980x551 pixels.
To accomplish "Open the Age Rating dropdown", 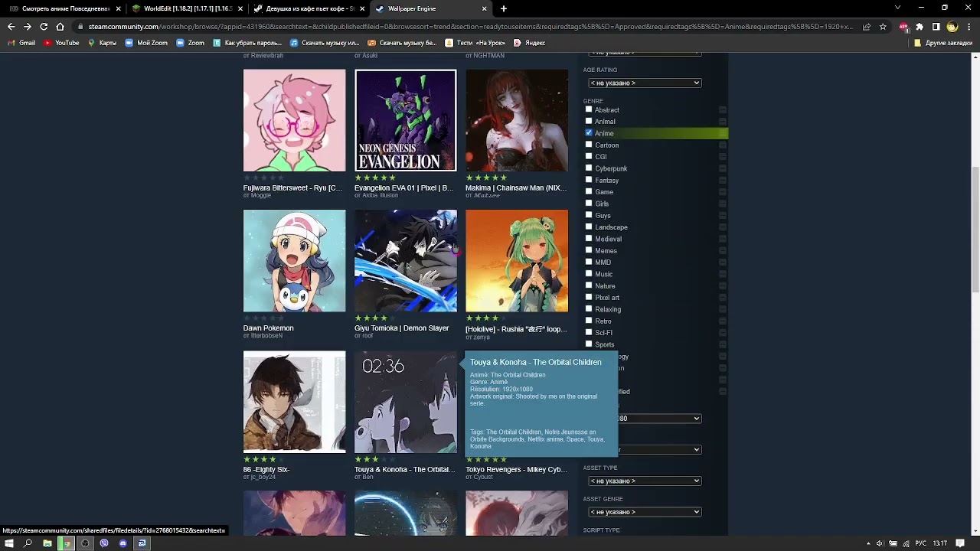I will point(645,83).
